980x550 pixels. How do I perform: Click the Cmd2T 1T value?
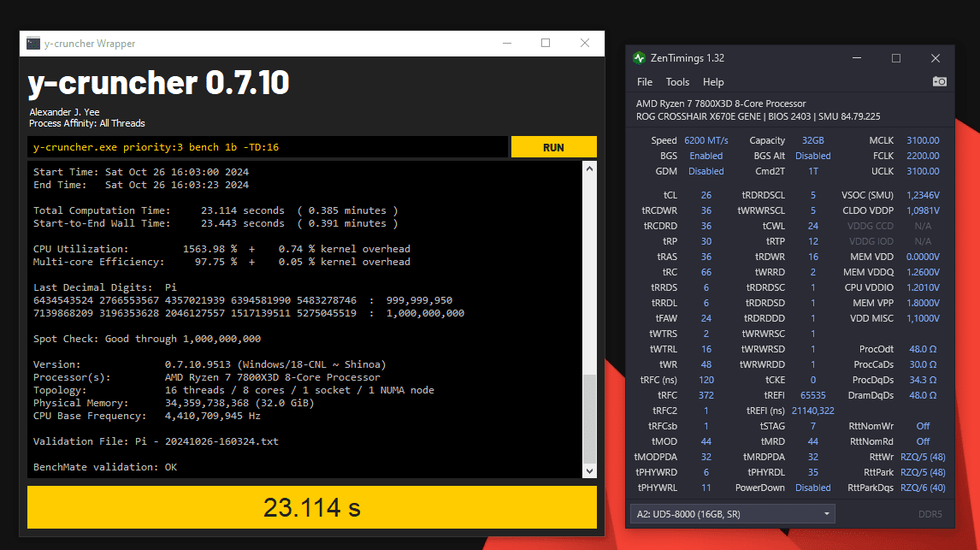813,171
